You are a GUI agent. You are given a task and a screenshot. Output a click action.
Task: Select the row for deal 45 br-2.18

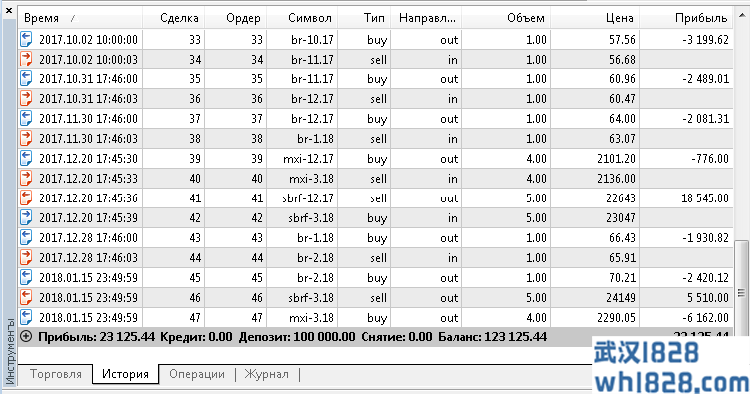point(375,277)
